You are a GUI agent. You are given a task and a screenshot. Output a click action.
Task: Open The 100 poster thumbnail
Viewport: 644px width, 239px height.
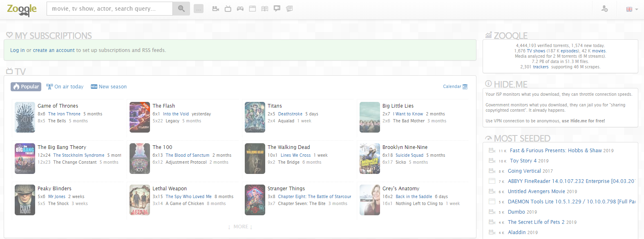point(140,159)
